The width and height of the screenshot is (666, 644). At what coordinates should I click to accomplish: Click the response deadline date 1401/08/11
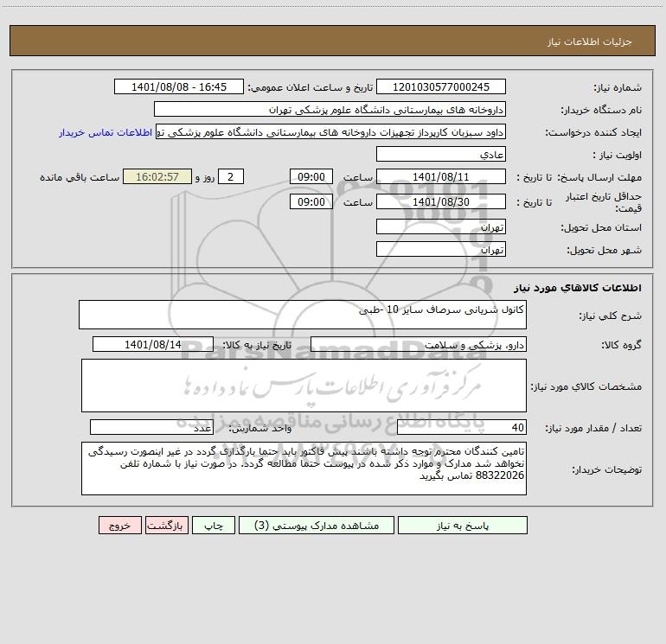pyautogui.click(x=441, y=177)
